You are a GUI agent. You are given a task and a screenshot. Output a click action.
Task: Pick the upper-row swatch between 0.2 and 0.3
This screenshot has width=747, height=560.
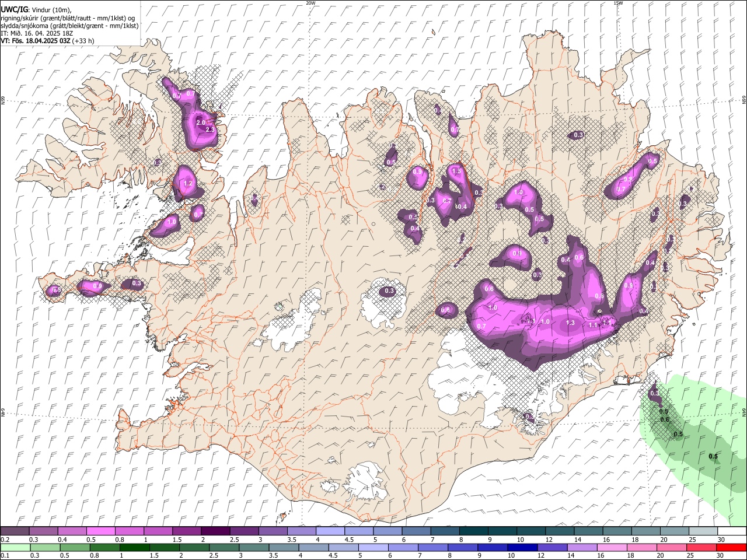pyautogui.click(x=15, y=531)
